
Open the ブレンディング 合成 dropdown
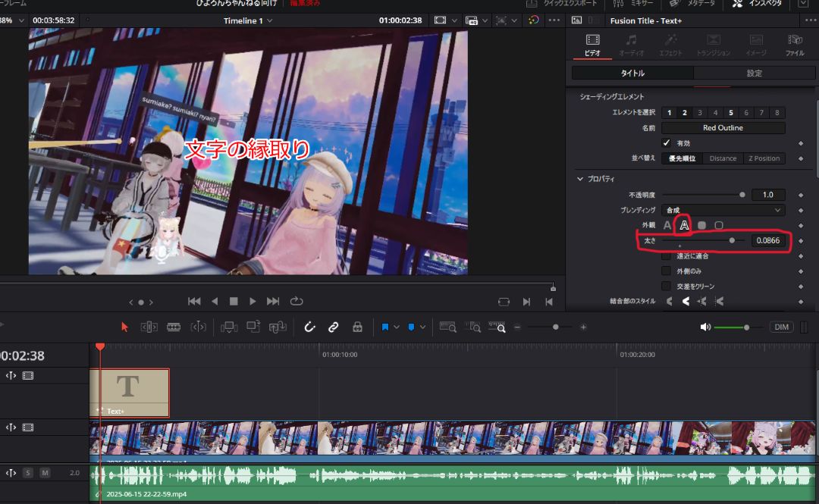723,210
